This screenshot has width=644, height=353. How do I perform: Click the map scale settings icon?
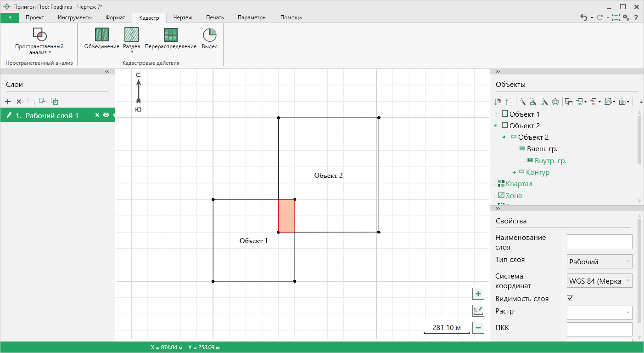pyautogui.click(x=478, y=311)
